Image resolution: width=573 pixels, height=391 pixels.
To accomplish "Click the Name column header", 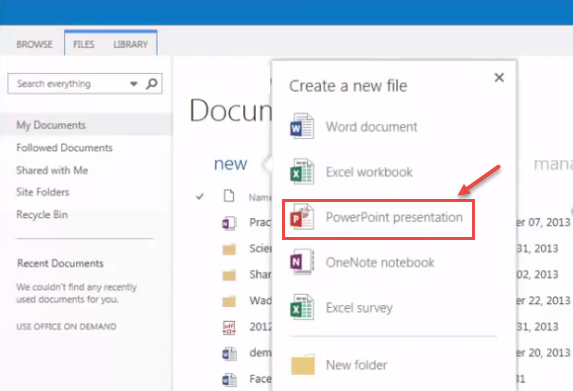I will pos(260,198).
